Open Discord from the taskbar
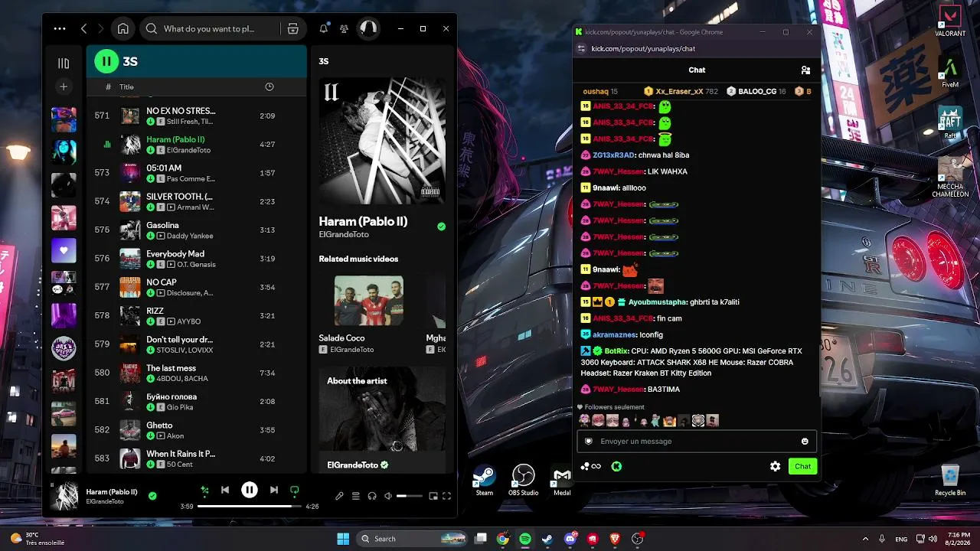Screen dimensions: 980x551 [x=570, y=539]
